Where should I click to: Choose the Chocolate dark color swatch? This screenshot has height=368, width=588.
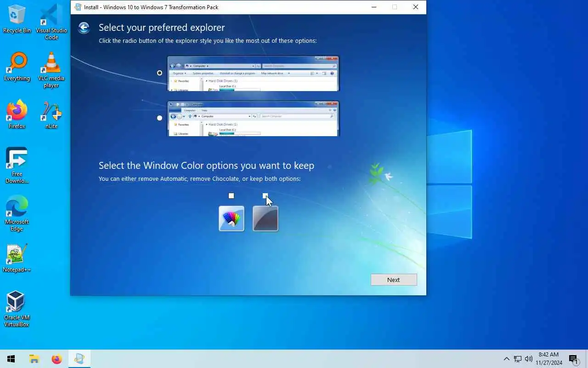coord(266,218)
